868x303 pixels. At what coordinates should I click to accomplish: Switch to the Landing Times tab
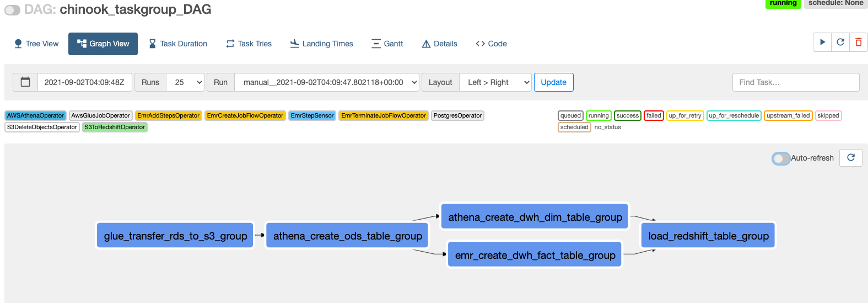click(x=322, y=44)
